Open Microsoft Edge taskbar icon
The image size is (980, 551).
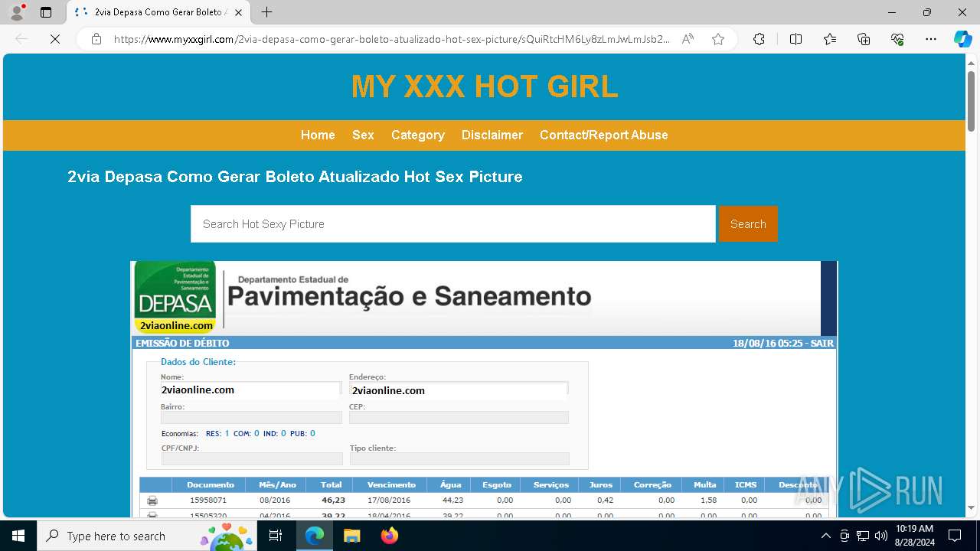point(315,536)
